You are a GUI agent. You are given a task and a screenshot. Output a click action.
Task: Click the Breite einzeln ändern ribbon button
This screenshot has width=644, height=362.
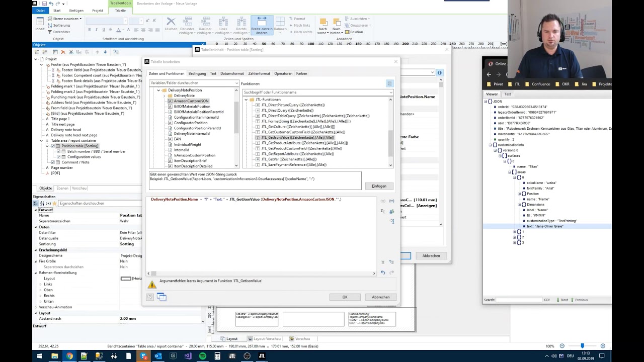click(x=262, y=25)
